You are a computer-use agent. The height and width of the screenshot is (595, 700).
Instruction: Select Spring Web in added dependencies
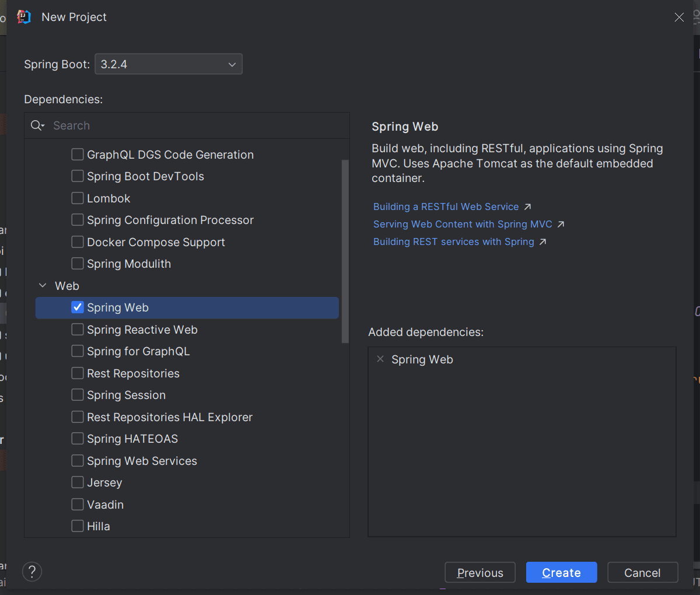tap(422, 359)
